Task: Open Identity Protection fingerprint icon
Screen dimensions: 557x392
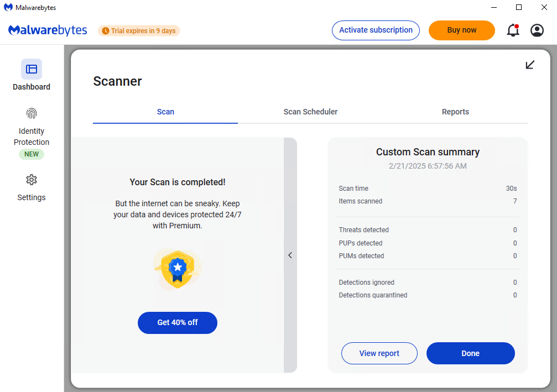Action: [x=32, y=114]
